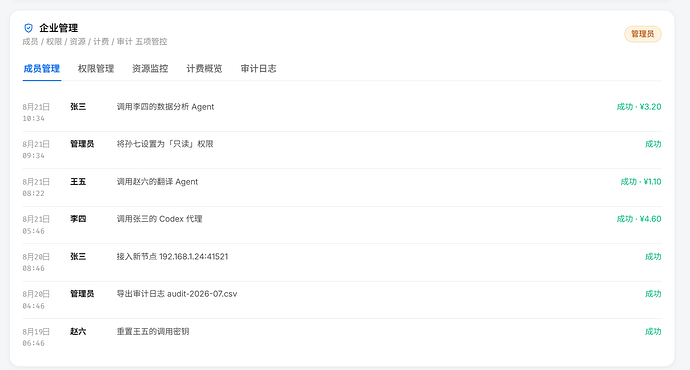Open the 审计日志 tab
This screenshot has width=690, height=370.
[258, 69]
